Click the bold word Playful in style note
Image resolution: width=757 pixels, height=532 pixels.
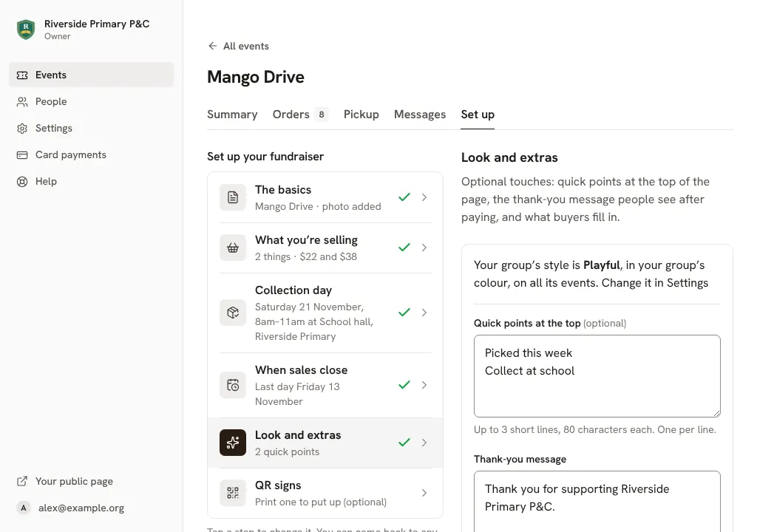point(602,265)
